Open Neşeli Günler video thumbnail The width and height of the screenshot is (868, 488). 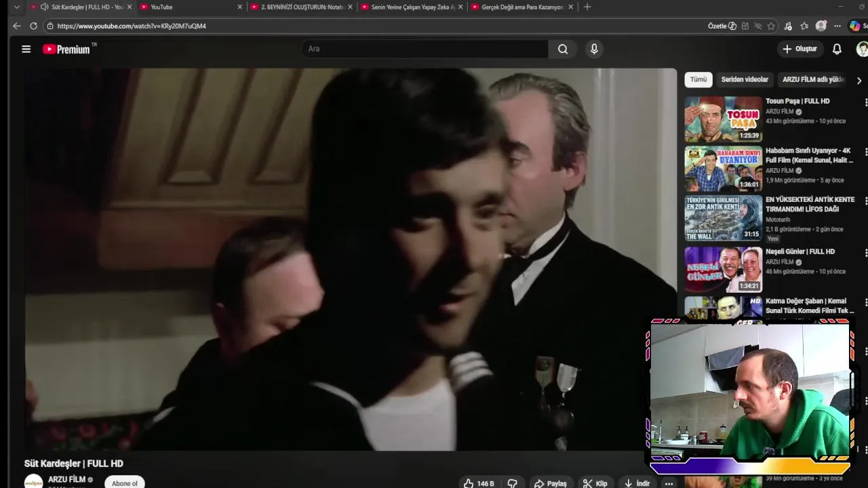(x=723, y=269)
